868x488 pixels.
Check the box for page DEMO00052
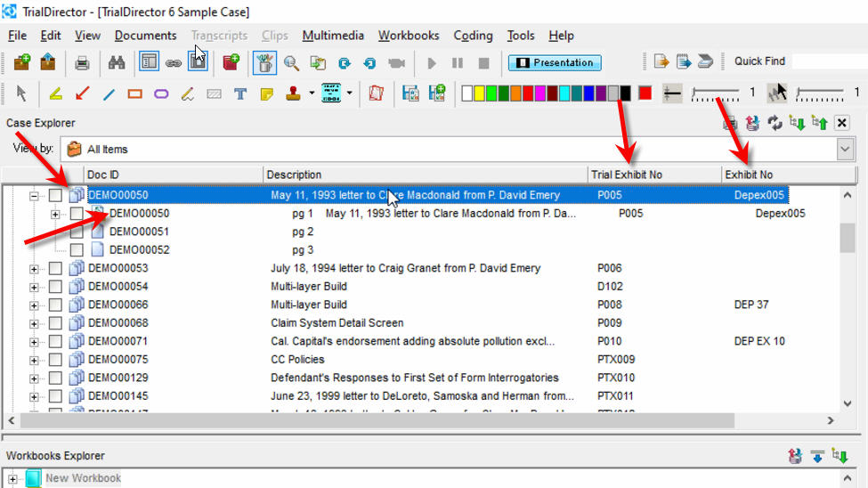click(x=77, y=250)
